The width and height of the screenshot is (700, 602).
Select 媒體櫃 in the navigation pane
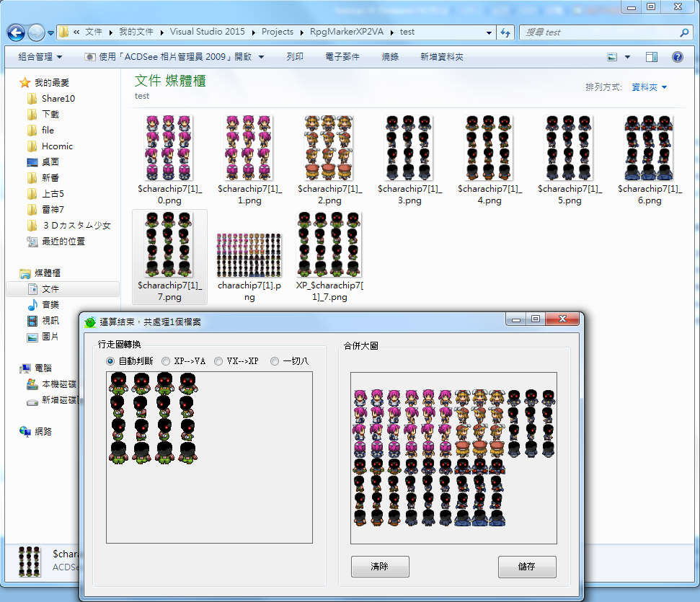point(40,273)
